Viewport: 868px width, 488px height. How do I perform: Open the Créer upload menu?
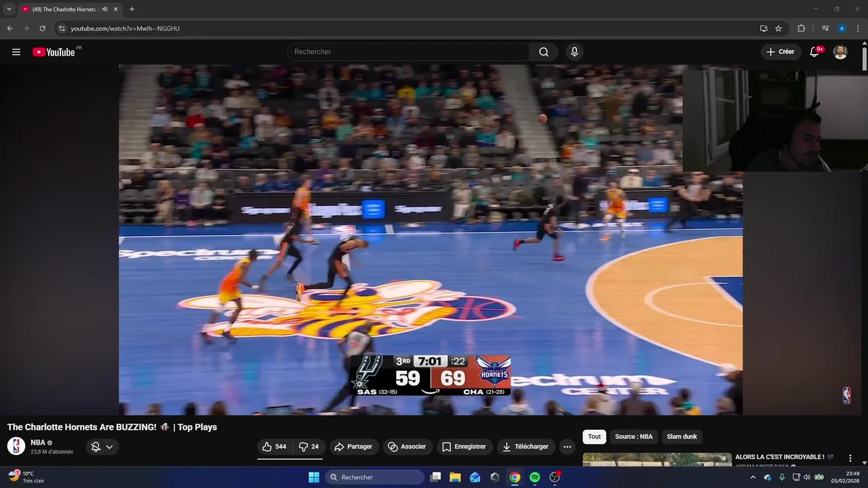click(781, 52)
